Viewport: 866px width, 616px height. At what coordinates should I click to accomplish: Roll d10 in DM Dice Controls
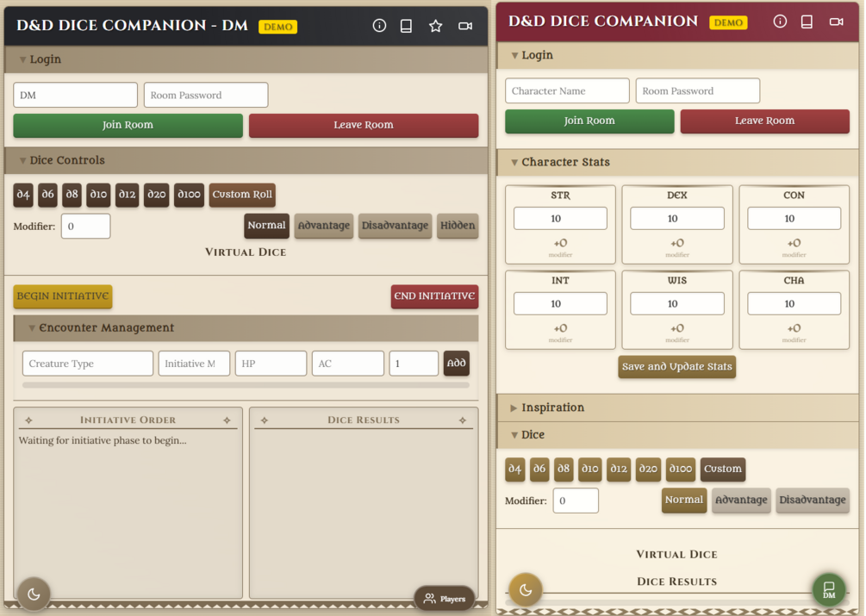pyautogui.click(x=98, y=195)
